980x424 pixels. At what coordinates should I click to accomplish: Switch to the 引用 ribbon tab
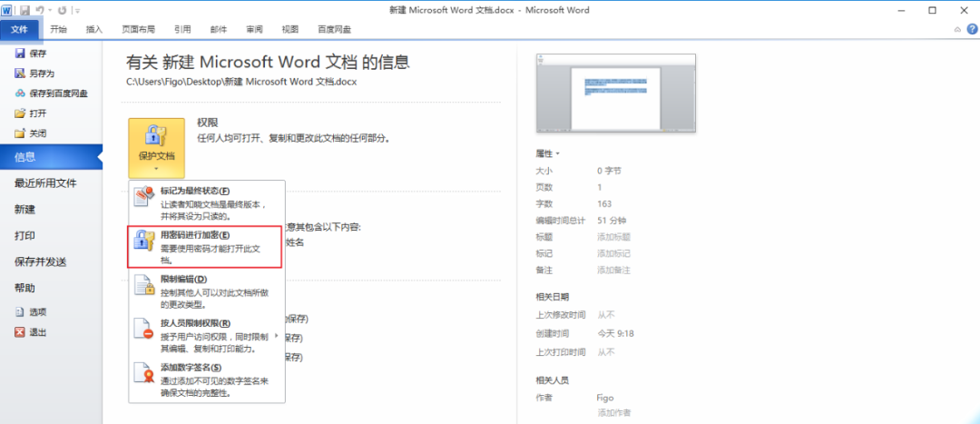pos(182,29)
